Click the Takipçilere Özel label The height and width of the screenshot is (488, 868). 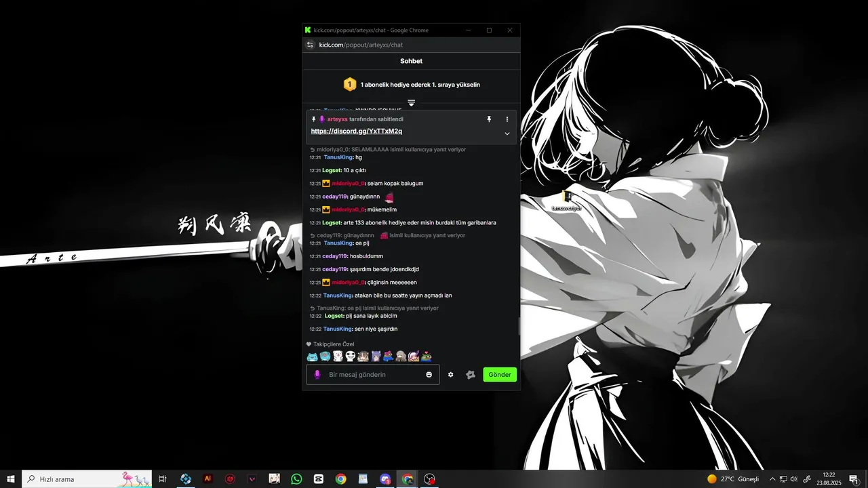tap(334, 344)
